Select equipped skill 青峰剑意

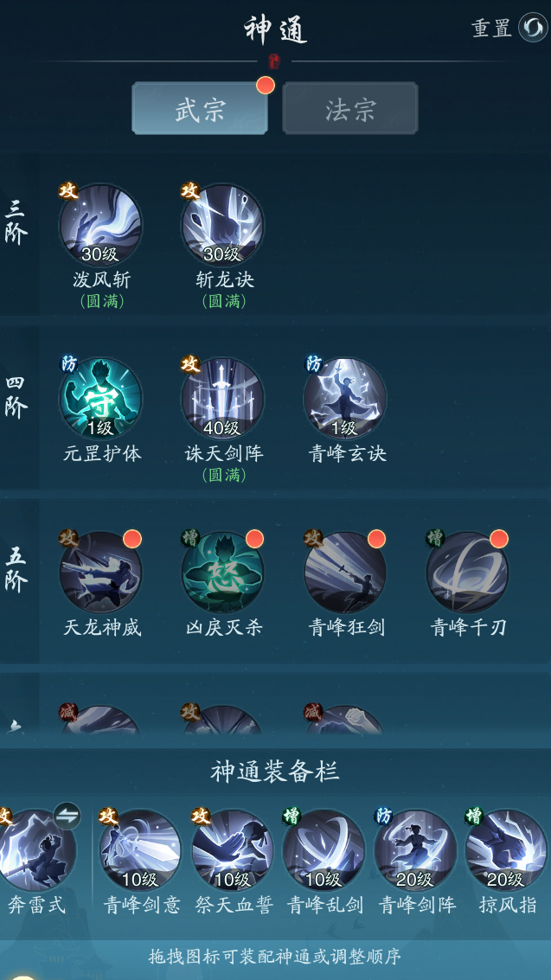point(140,850)
